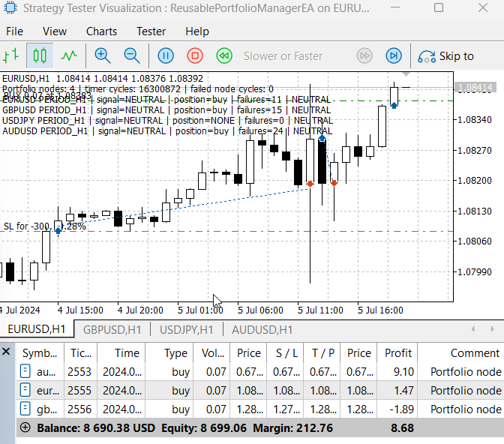Click the Strategy Tester application icon
Screen dimensions: 504x444
click(x=10, y=7)
